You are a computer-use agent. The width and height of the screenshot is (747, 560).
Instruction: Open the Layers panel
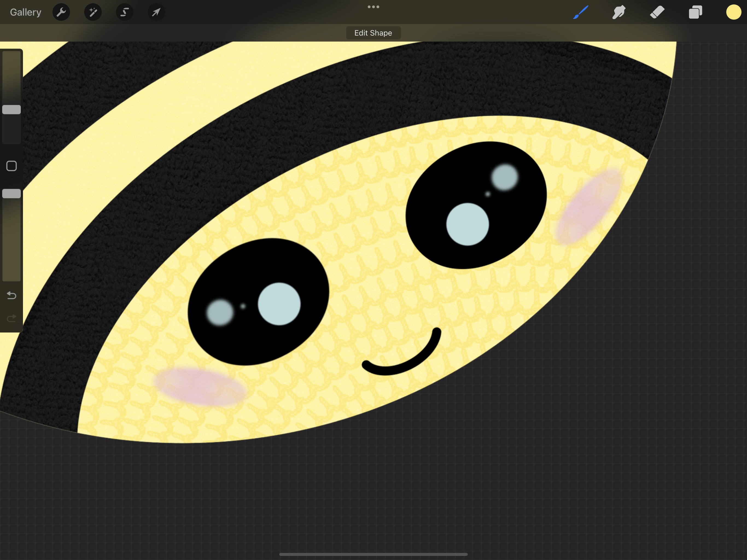point(695,13)
